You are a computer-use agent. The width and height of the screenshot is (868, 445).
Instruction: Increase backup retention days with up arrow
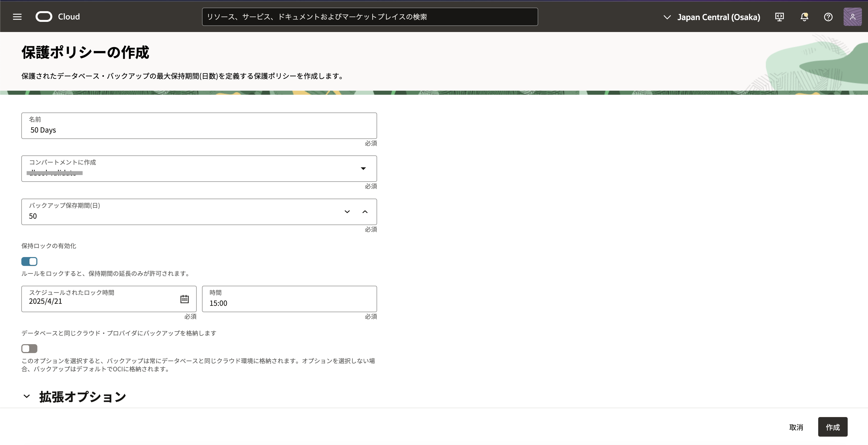click(x=365, y=212)
